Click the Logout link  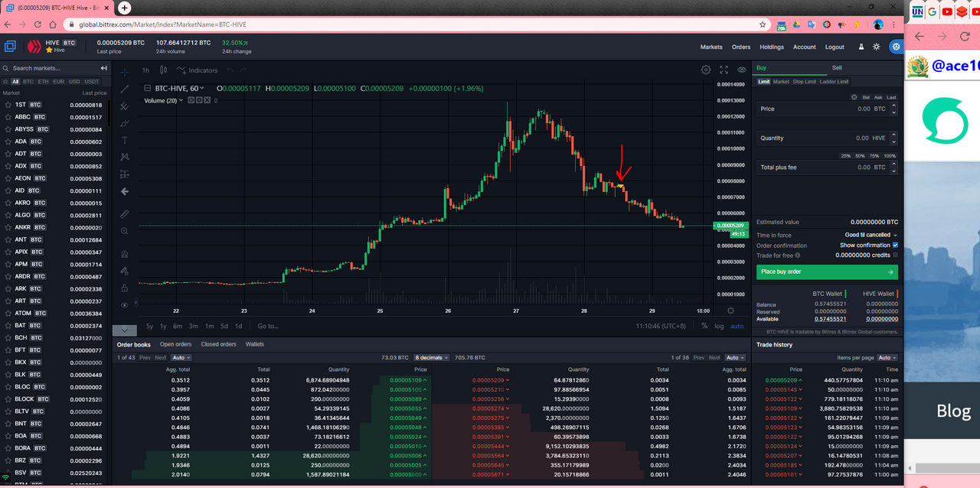point(835,47)
